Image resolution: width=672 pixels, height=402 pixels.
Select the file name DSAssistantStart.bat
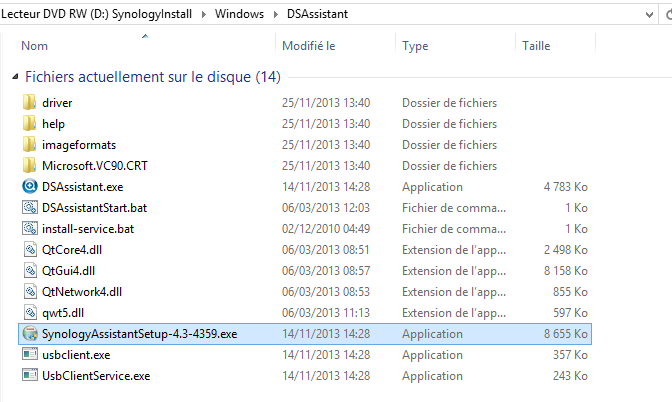pyautogui.click(x=94, y=208)
